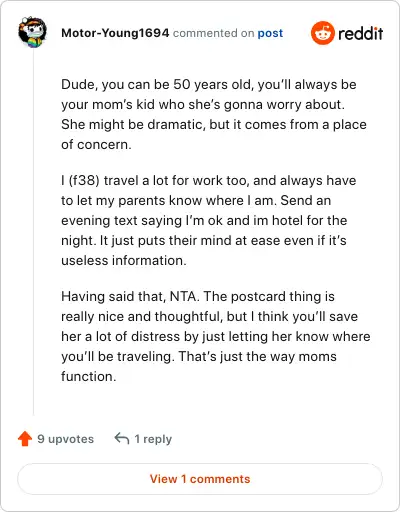Open Motor-Young1694's avatar image
This screenshot has width=400, height=512.
coord(32,32)
